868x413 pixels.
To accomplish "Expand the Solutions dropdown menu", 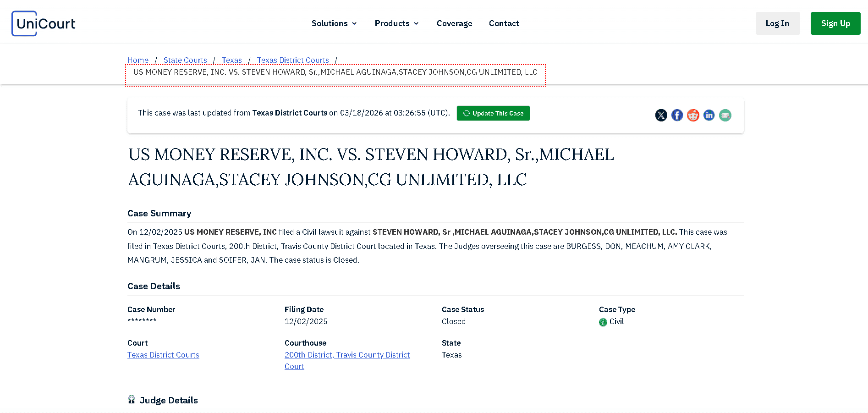I will (x=334, y=23).
